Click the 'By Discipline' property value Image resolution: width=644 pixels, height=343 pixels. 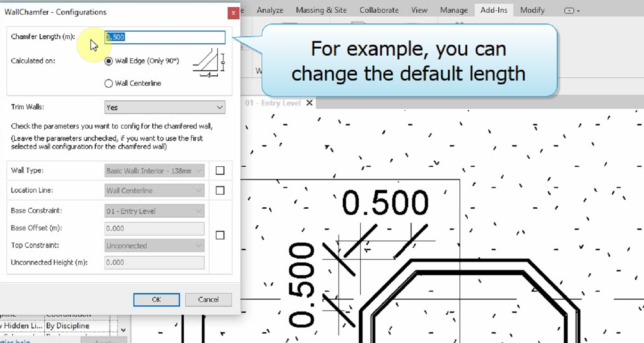pyautogui.click(x=67, y=326)
